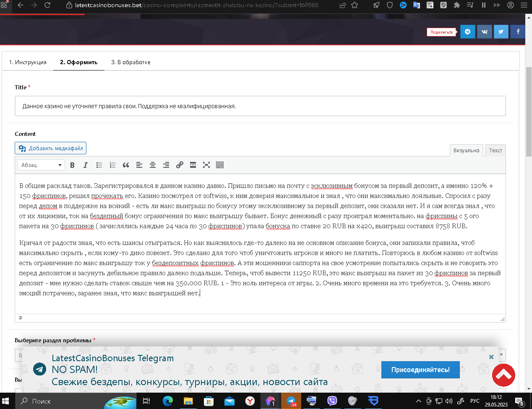Insert a numbered list
532x409 pixels.
pos(112,165)
